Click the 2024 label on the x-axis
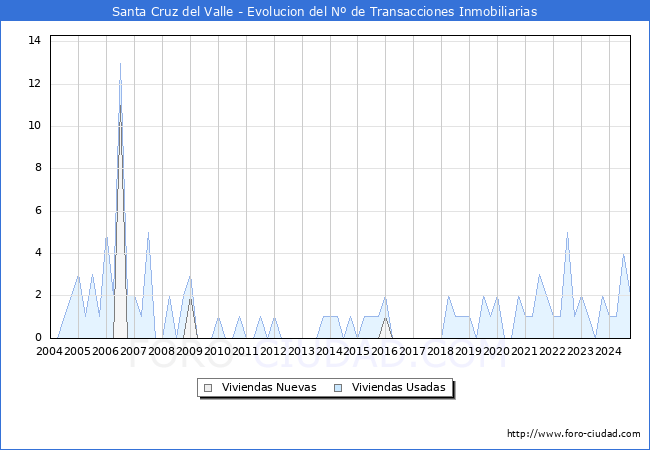Screen dimensions: 650x450 [608, 352]
